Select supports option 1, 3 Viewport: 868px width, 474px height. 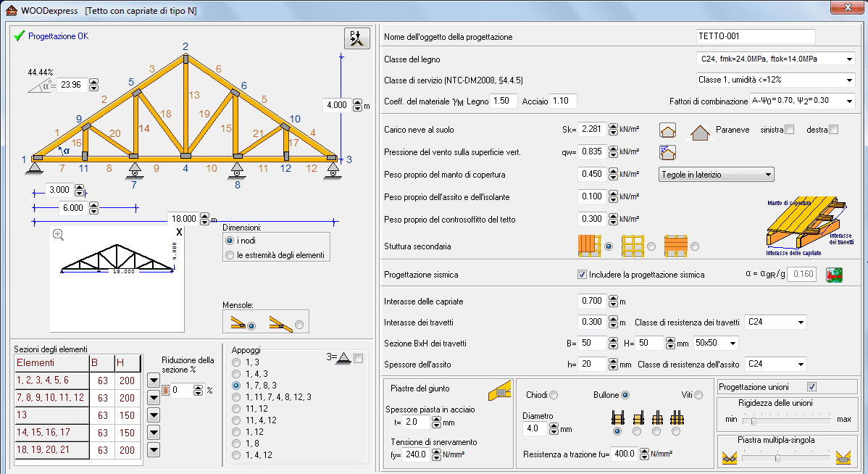click(236, 362)
